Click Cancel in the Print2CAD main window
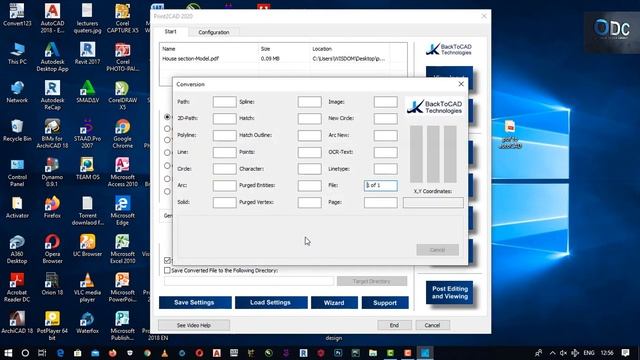The image size is (640, 360). coord(432,325)
